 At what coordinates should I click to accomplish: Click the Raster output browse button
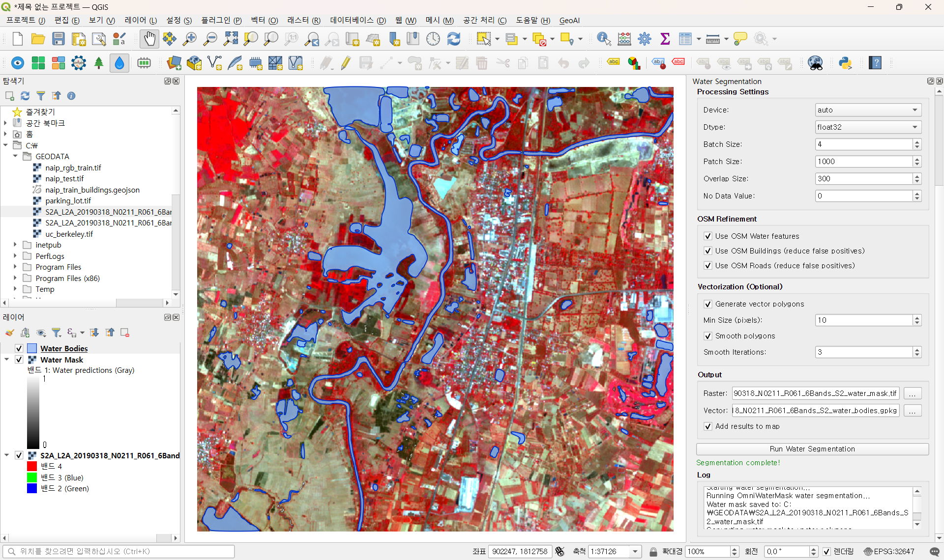pyautogui.click(x=912, y=393)
